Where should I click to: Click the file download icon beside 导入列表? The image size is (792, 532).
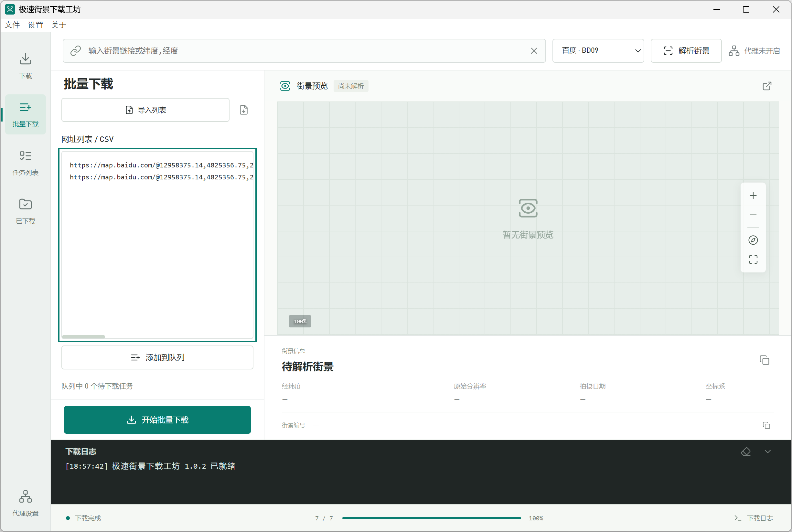tap(244, 110)
